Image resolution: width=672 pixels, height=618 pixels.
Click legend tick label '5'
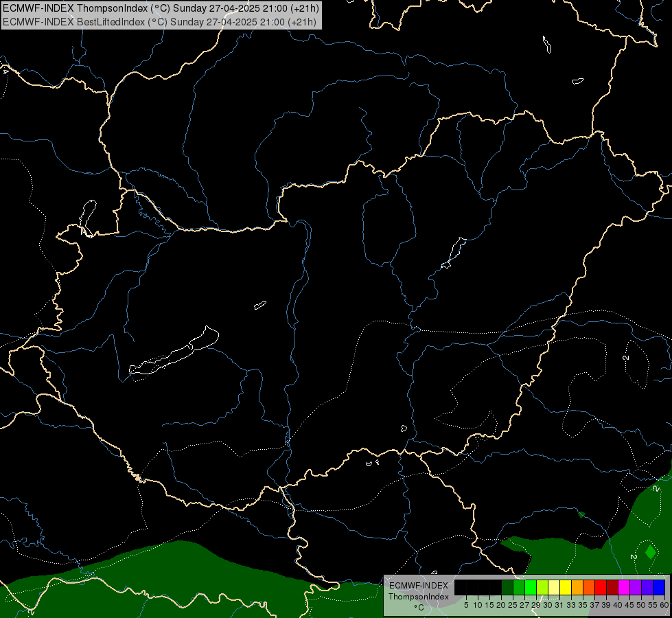466,605
